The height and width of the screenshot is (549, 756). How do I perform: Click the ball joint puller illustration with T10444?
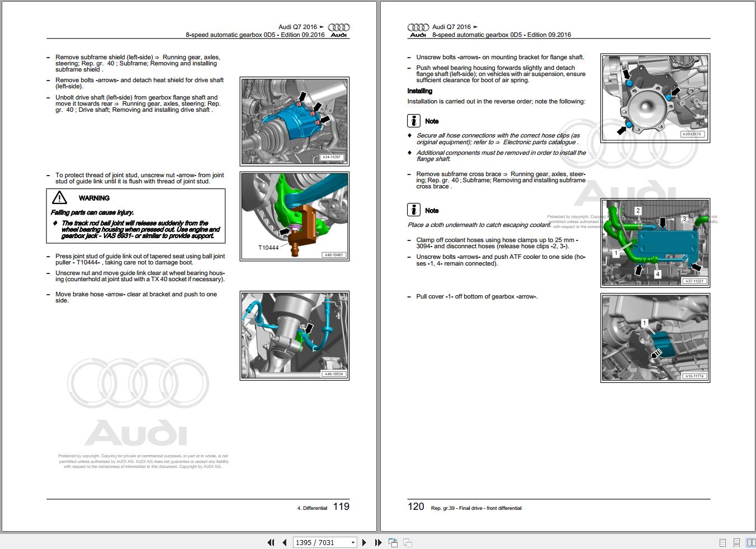295,216
